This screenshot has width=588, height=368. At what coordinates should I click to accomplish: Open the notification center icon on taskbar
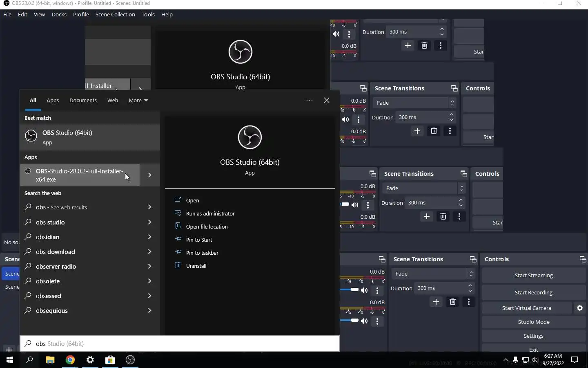[x=575, y=360]
